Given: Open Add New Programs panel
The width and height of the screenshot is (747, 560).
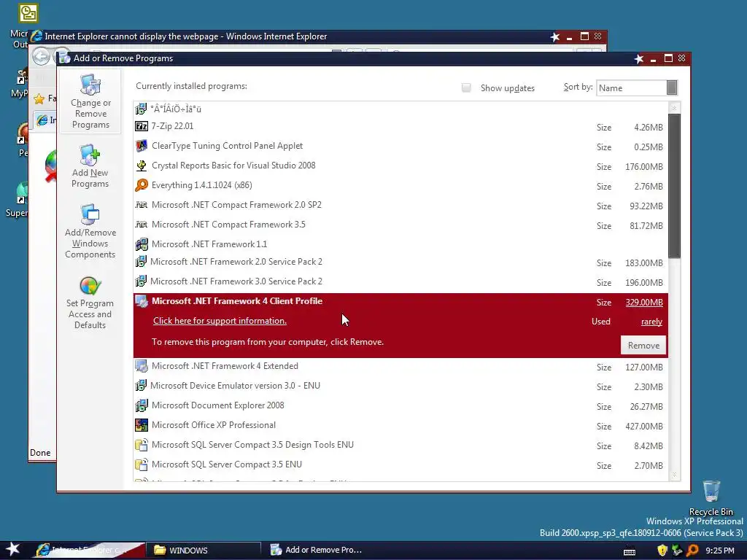Looking at the screenshot, I should [90, 166].
